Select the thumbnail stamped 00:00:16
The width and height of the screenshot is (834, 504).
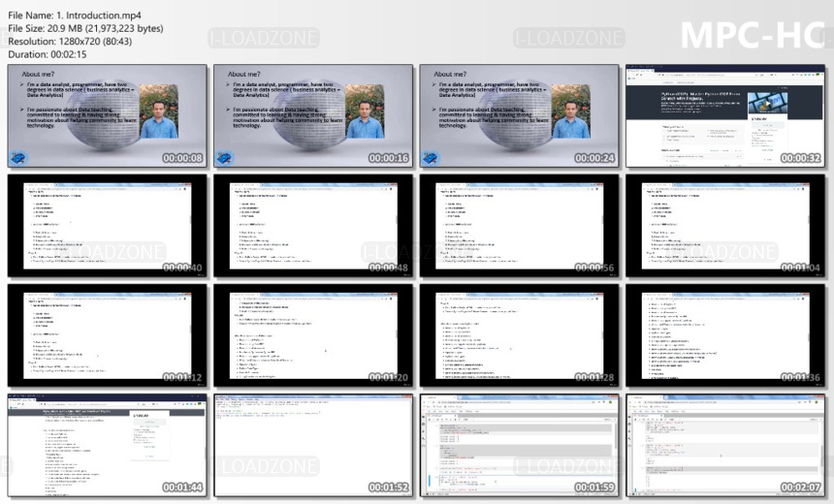coord(312,116)
